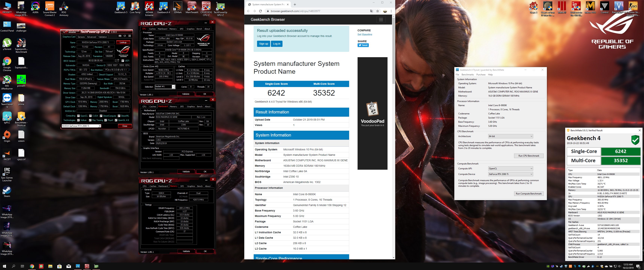Bookmark the page with the star icon

coord(377,11)
